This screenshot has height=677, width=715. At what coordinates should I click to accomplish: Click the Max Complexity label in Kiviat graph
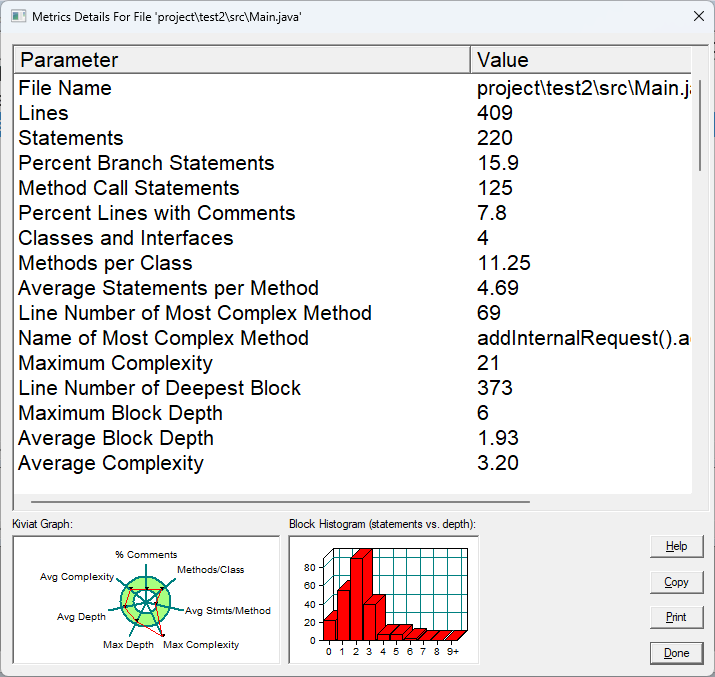pos(201,645)
